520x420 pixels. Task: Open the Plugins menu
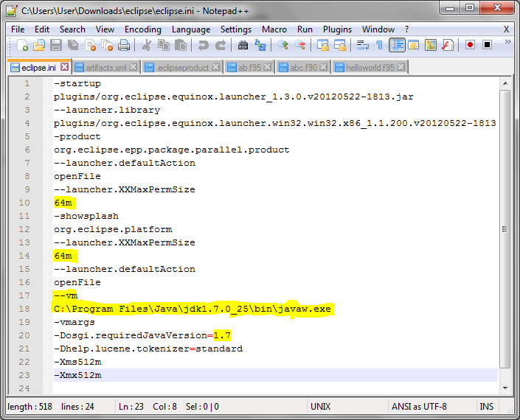337,29
